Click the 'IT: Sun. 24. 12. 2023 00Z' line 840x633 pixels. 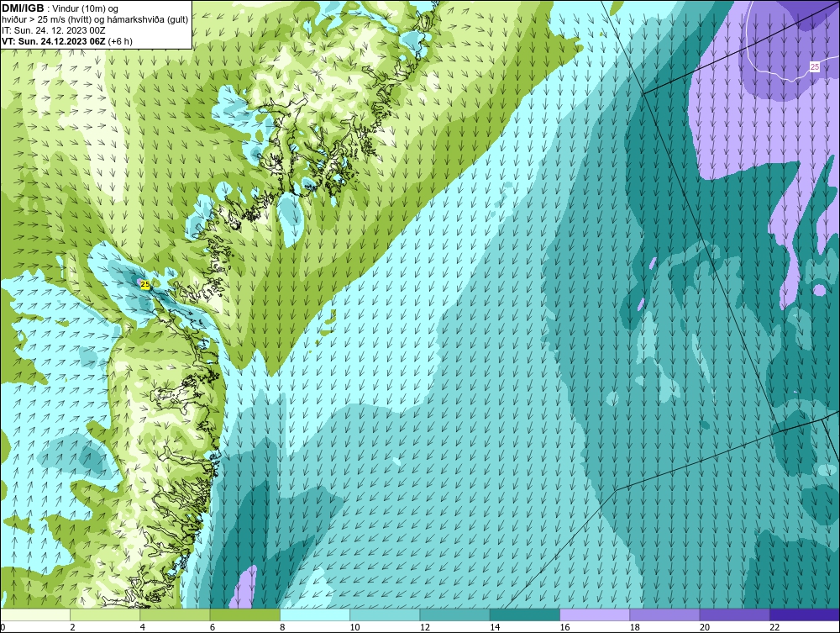point(52,30)
